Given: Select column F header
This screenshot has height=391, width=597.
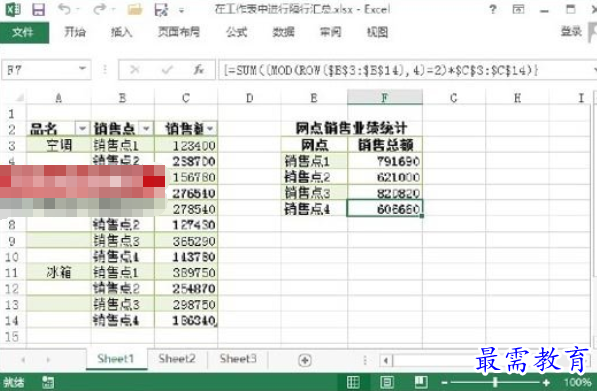Looking at the screenshot, I should (385, 97).
